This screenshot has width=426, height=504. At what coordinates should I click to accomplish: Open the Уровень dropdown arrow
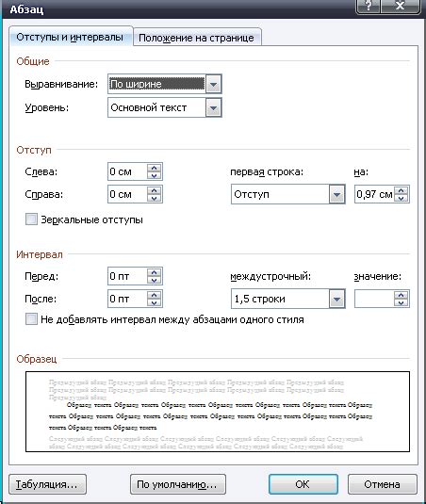point(214,108)
